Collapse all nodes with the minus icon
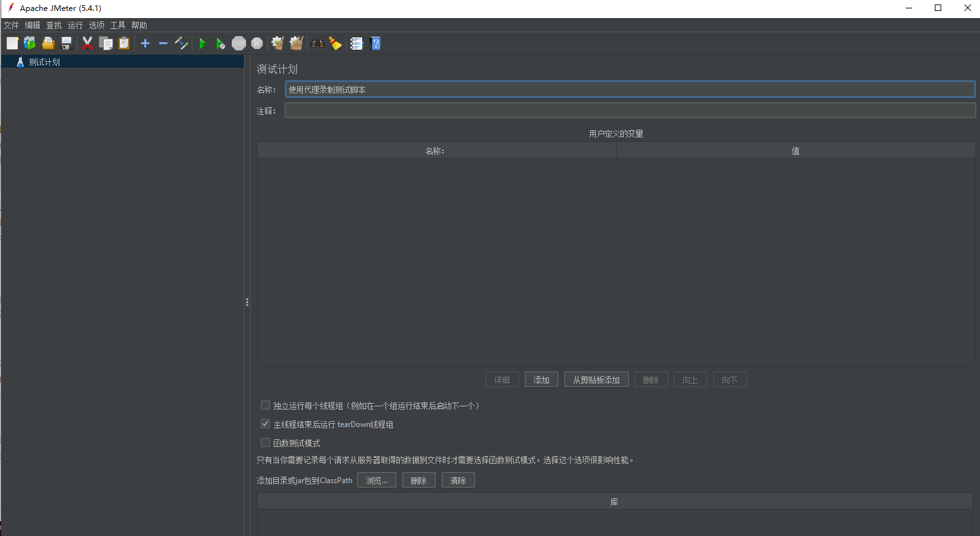 163,43
